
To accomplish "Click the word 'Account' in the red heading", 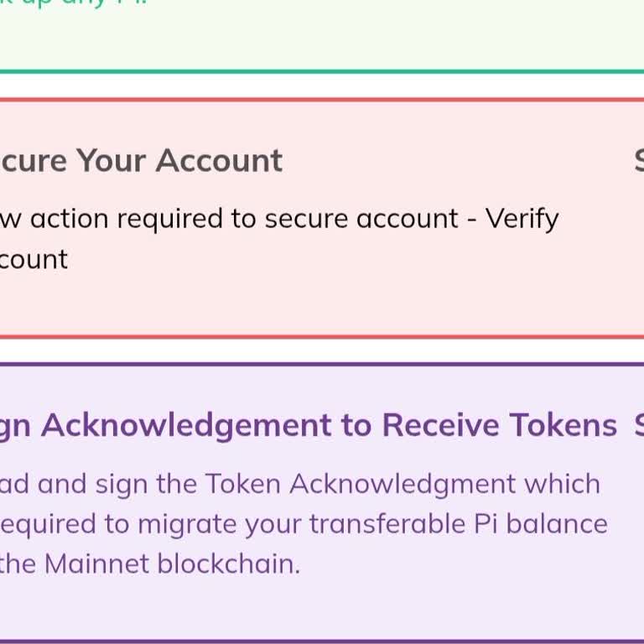I will pos(219,160).
